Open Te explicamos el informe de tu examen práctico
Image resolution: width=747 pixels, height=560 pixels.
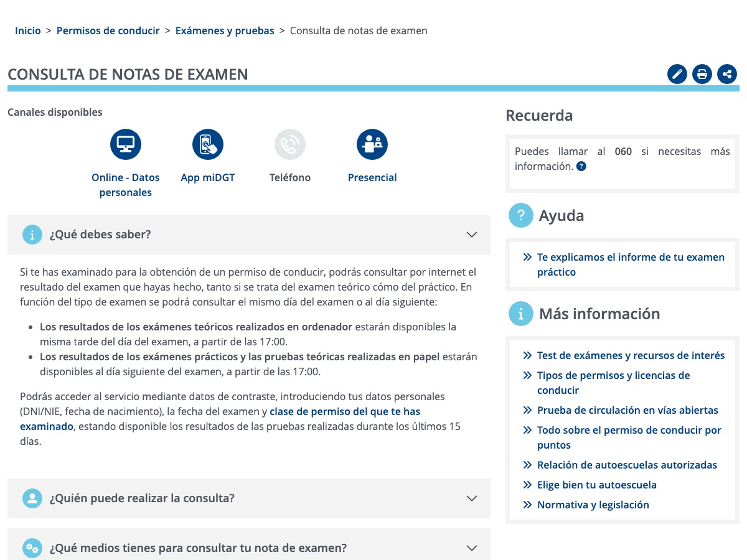[x=631, y=264]
